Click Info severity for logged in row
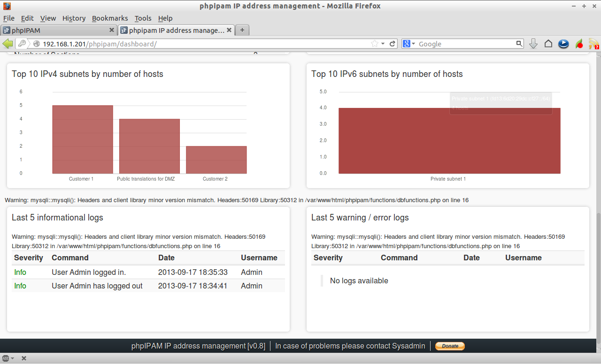601x364 pixels. (x=20, y=272)
